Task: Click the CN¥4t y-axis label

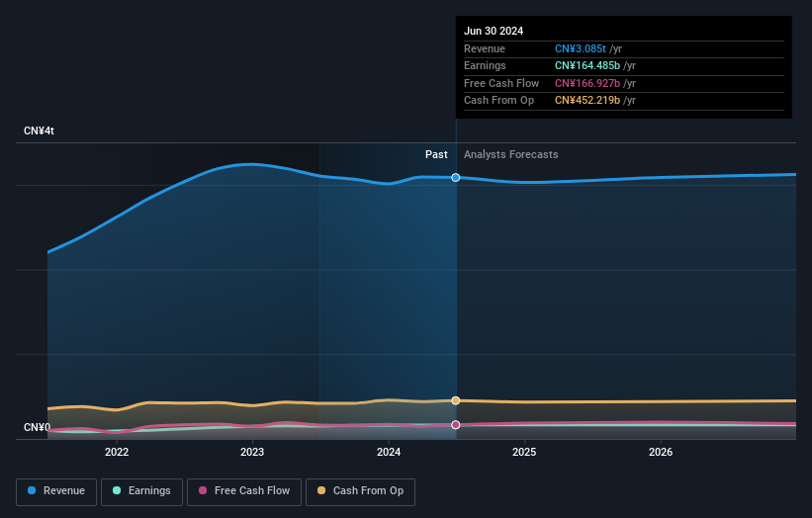Action: click(39, 130)
